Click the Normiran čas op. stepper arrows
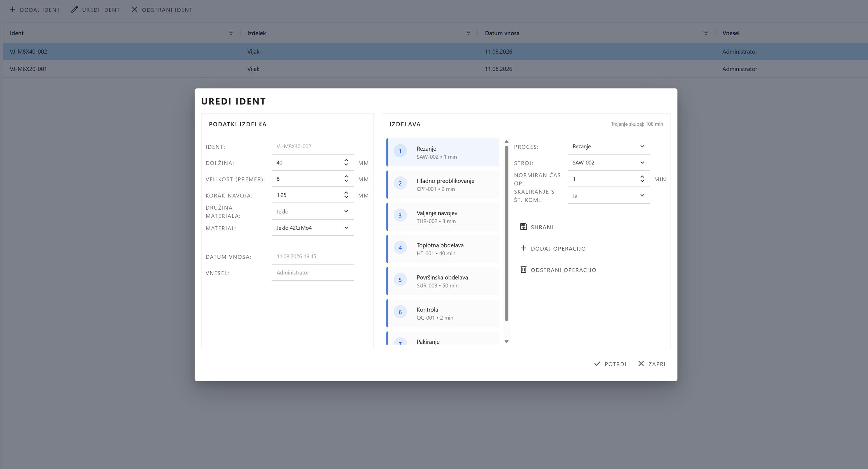The height and width of the screenshot is (469, 868). tap(642, 179)
